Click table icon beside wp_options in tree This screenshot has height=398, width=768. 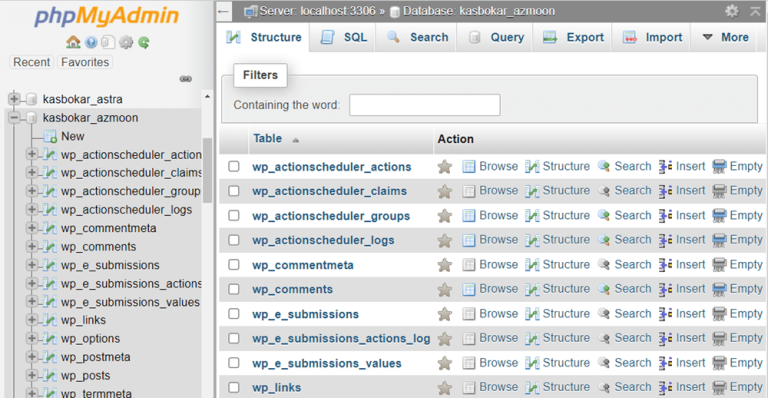[x=49, y=338]
